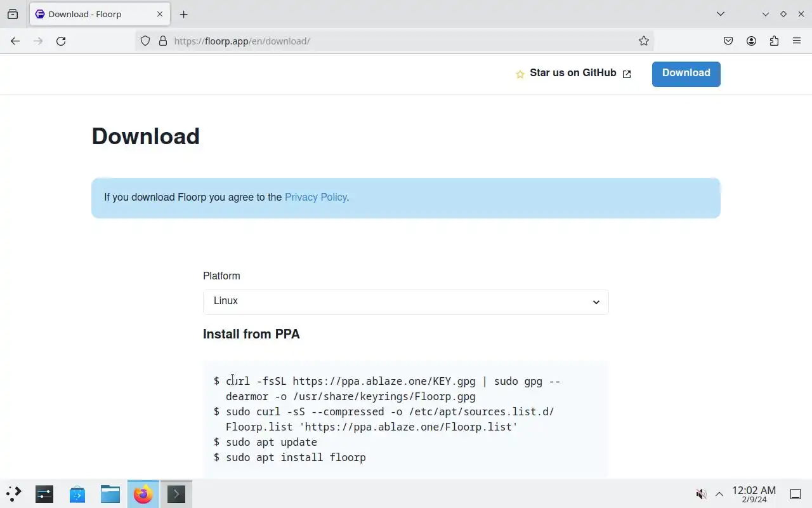Viewport: 812px width, 508px height.
Task: Open a new tab with plus button
Action: 183,14
